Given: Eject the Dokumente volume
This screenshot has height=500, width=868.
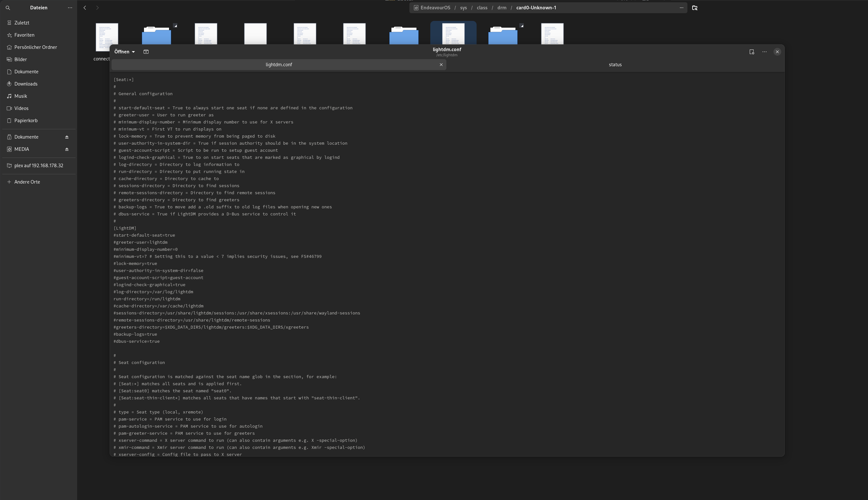Looking at the screenshot, I should click(x=67, y=137).
